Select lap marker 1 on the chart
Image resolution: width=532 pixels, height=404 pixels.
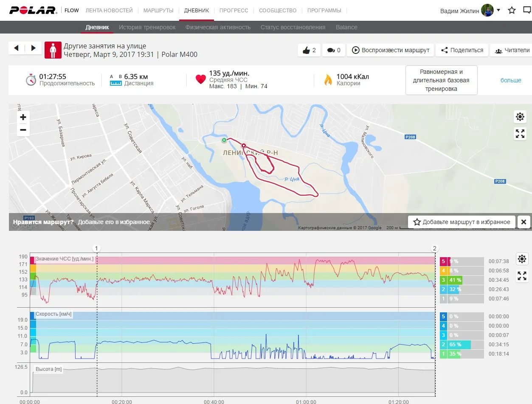[x=96, y=248]
